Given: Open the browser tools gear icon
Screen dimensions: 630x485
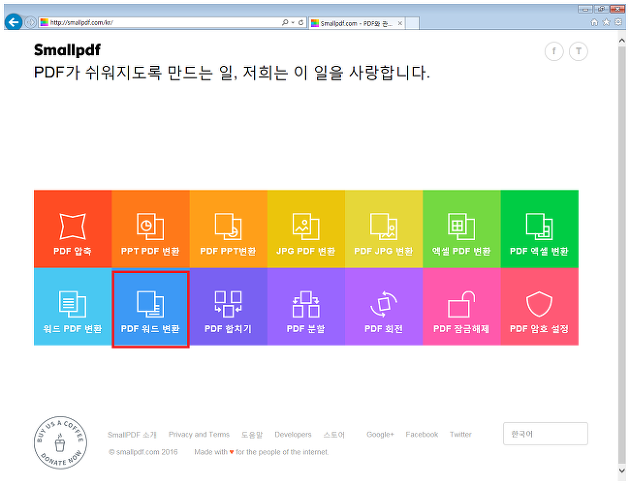Looking at the screenshot, I should click(619, 23).
